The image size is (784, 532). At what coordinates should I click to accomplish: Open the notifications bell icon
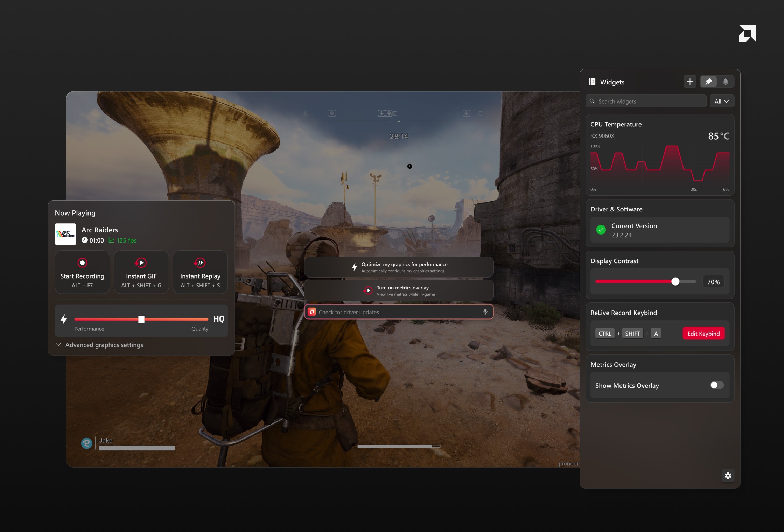click(726, 82)
